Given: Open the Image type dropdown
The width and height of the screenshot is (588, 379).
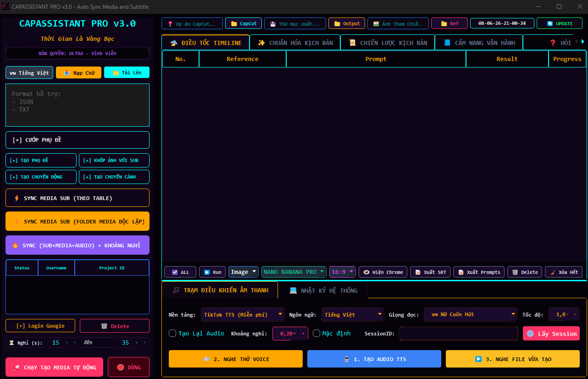Looking at the screenshot, I should coord(244,272).
